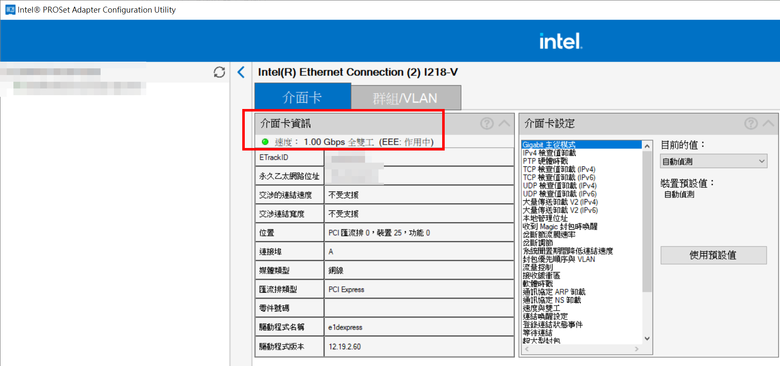Viewport: 780px width, 366px height.
Task: Collapse the 介面卡資訊 panel
Action: point(504,124)
